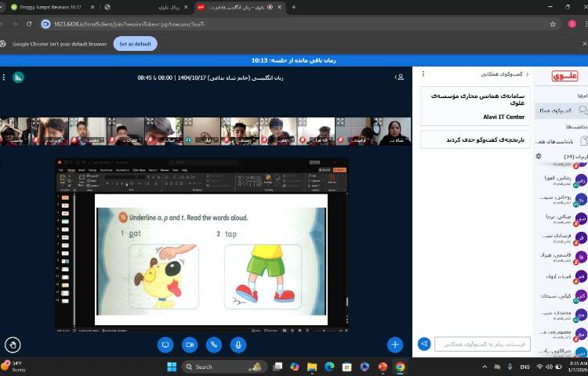
Task: Mute or unmute the microphone
Action: pyautogui.click(x=238, y=344)
